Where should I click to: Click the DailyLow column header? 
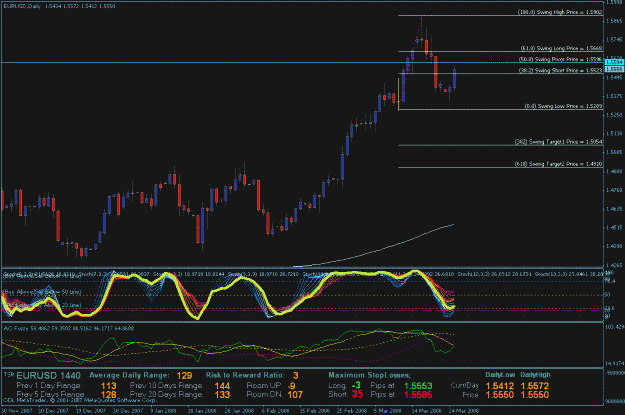[500, 375]
